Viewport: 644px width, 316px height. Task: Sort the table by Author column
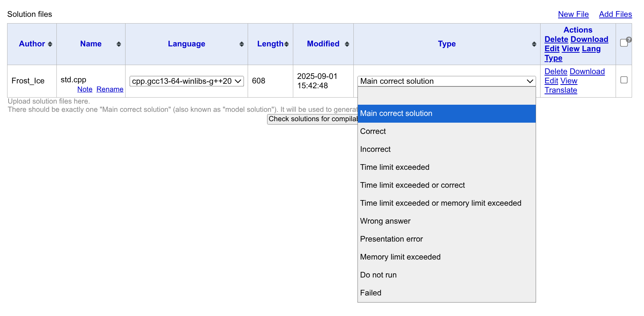50,44
